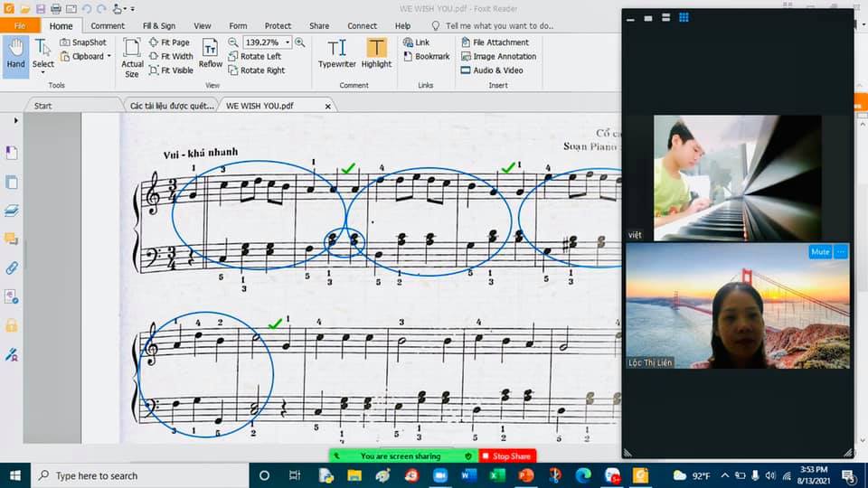Show hidden system tray icons
This screenshot has height=488, width=868.
click(724, 475)
